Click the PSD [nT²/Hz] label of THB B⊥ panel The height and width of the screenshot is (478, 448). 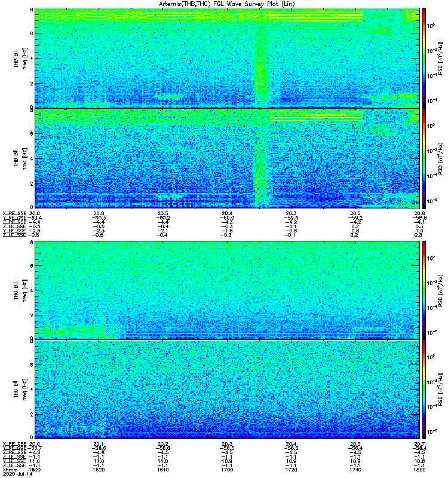click(x=441, y=58)
